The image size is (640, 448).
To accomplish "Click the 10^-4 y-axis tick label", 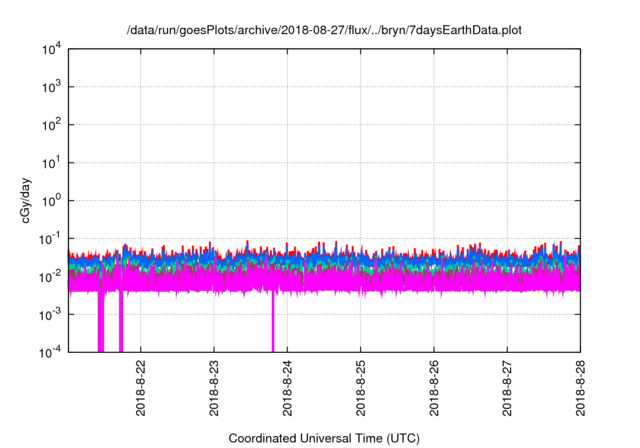I will coord(50,352).
